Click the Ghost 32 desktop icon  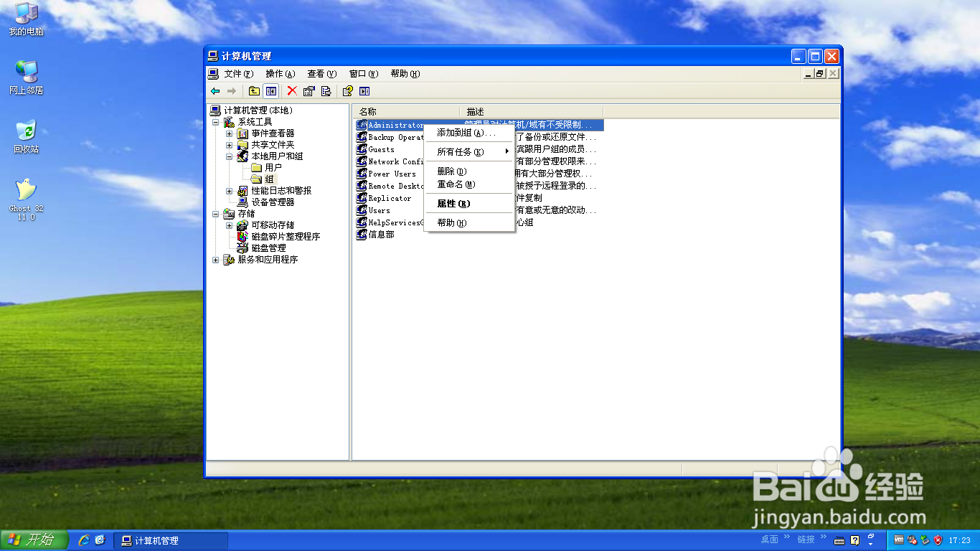(x=27, y=199)
